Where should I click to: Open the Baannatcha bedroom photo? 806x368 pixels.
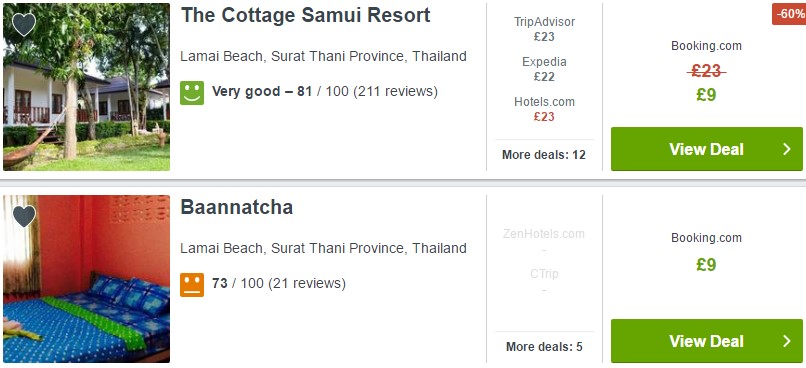coord(86,279)
